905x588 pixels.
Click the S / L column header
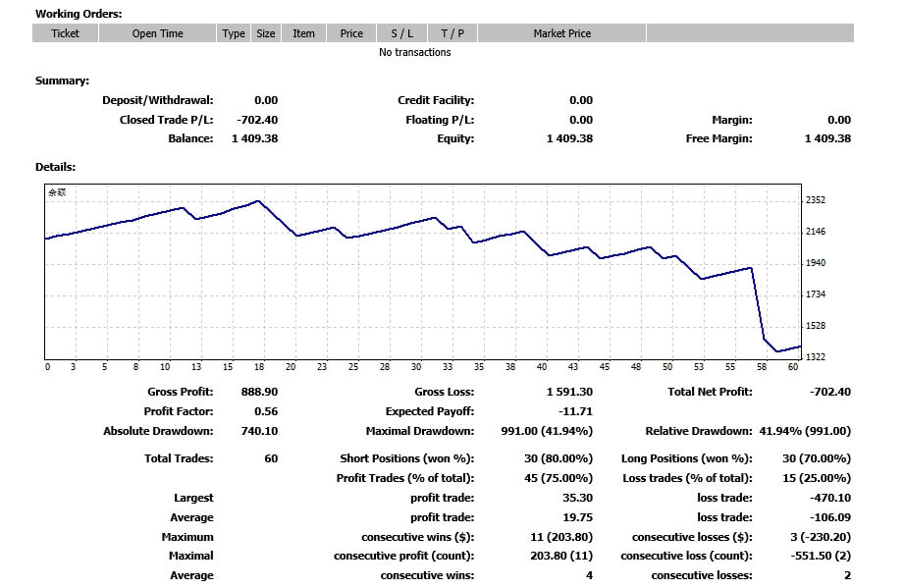pyautogui.click(x=401, y=33)
